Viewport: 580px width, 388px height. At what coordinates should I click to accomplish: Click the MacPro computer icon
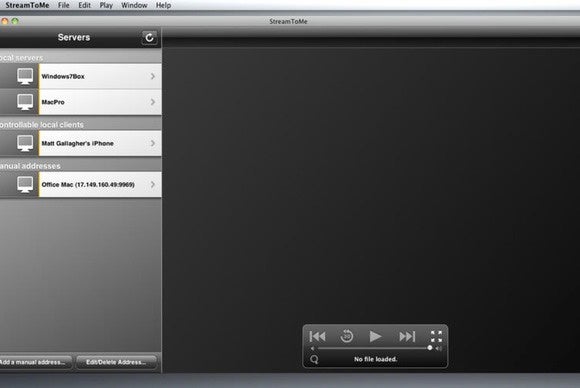pos(25,102)
